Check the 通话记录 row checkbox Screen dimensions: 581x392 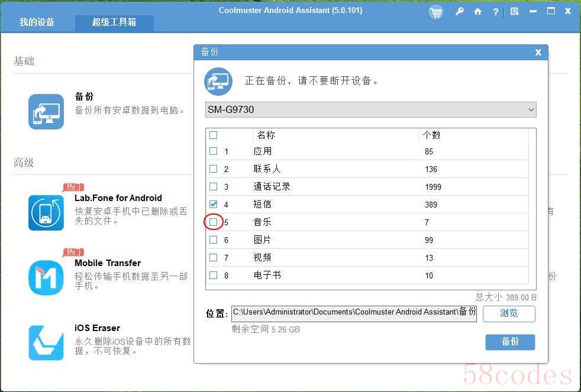point(214,187)
